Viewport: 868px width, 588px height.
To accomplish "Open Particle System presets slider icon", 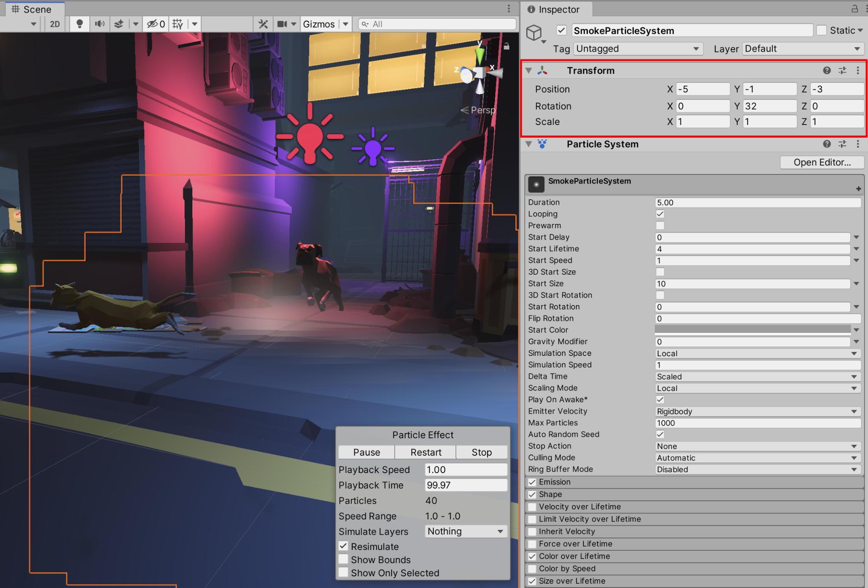I will 842,144.
